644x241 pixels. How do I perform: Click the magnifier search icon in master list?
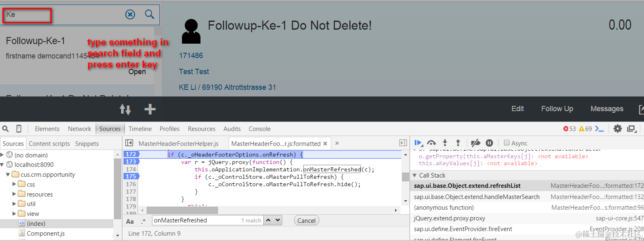[150, 14]
